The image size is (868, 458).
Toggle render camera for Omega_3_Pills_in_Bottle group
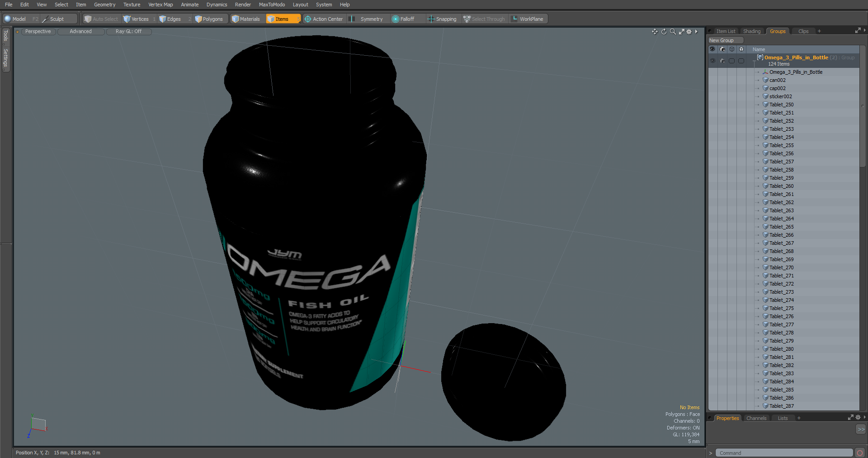coord(722,61)
